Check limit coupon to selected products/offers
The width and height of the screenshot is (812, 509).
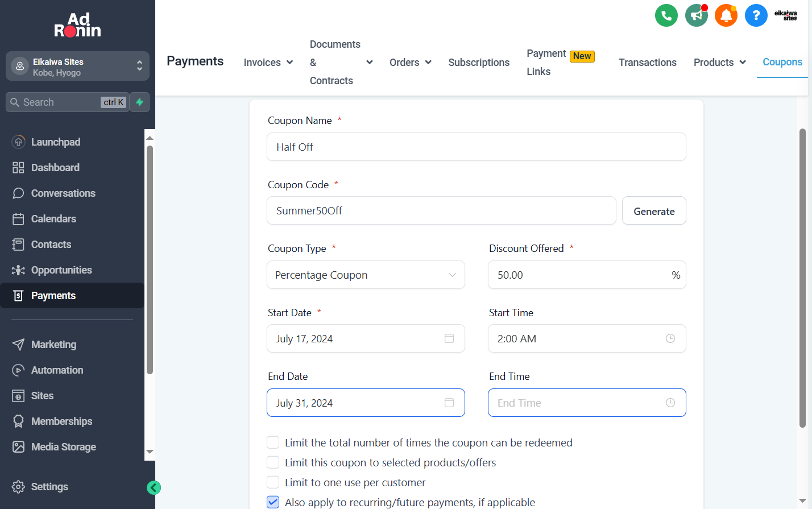pyautogui.click(x=273, y=462)
